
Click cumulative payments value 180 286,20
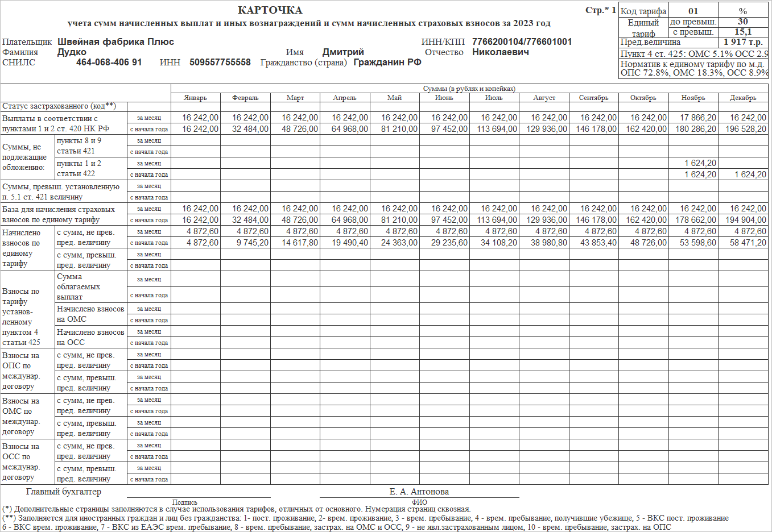pos(696,129)
